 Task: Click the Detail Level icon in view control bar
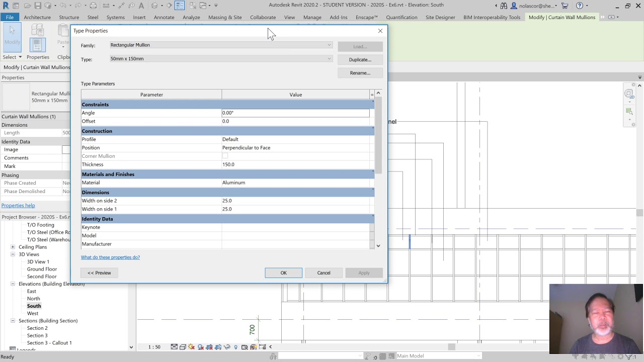(174, 347)
